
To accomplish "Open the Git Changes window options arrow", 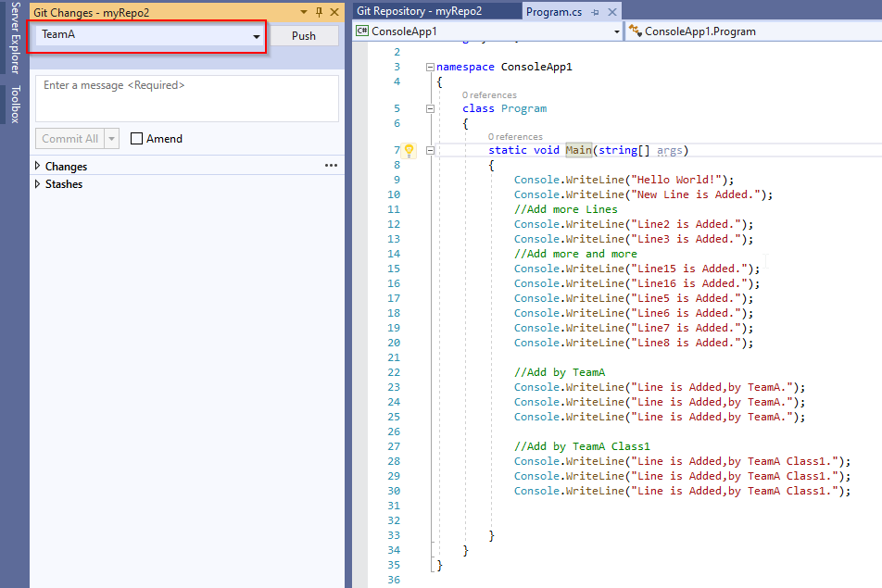I will (x=304, y=12).
